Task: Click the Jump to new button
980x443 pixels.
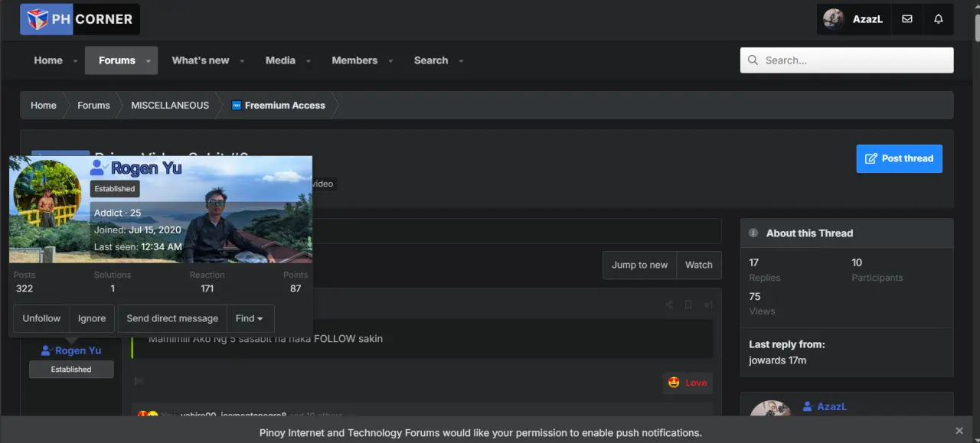Action: [639, 265]
